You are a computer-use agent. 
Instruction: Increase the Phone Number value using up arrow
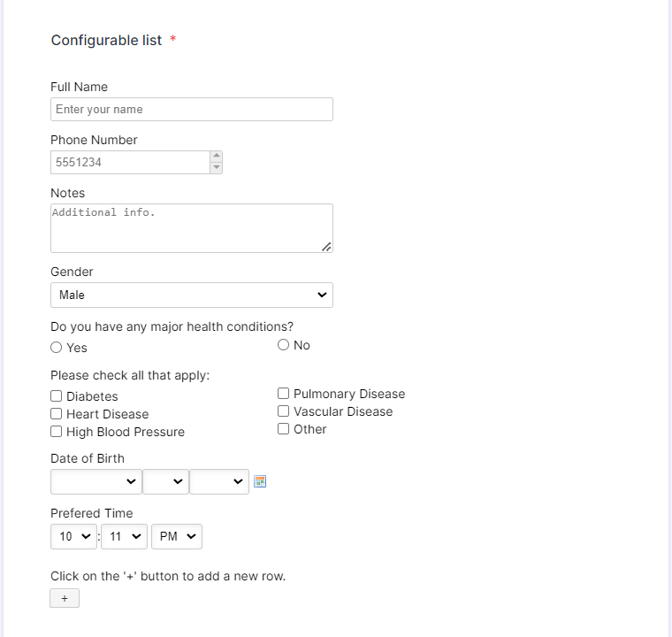(x=217, y=157)
